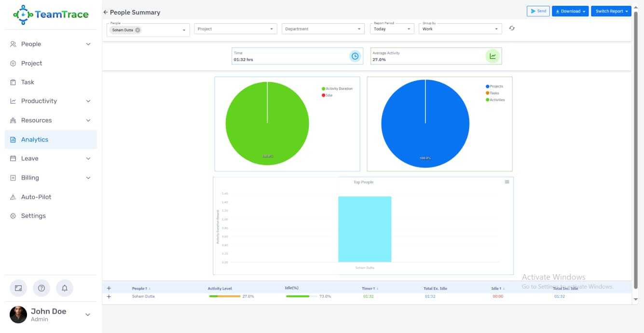Open the Top People chart hamburger menu
Screen dimensions: 644x333
point(507,181)
